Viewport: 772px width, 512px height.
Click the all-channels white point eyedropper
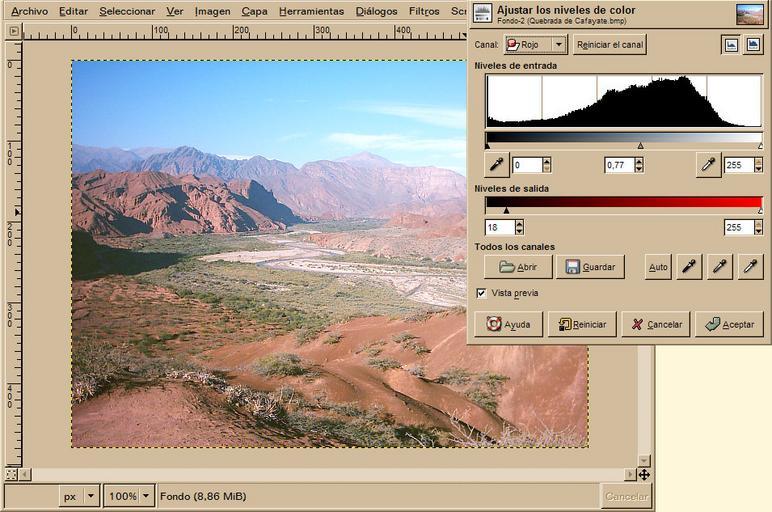click(750, 267)
